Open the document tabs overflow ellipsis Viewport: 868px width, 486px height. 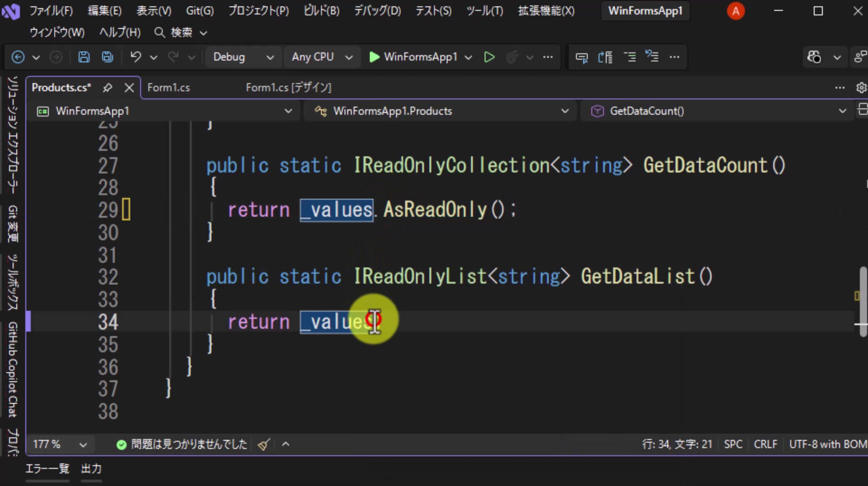(840, 88)
